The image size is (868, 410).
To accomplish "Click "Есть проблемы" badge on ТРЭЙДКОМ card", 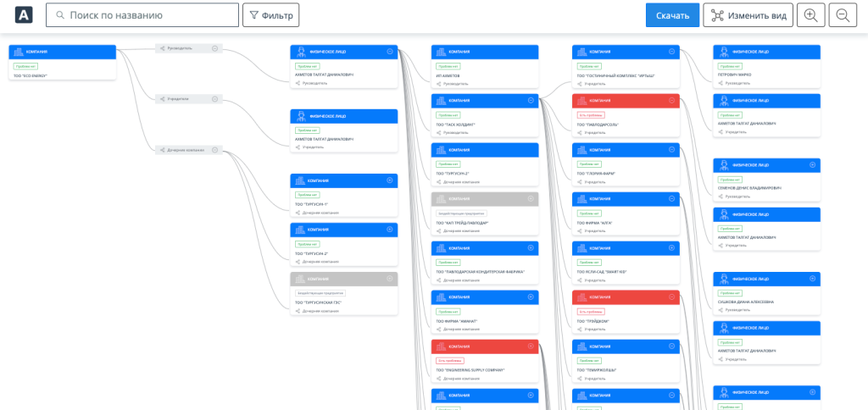I will click(x=591, y=312).
